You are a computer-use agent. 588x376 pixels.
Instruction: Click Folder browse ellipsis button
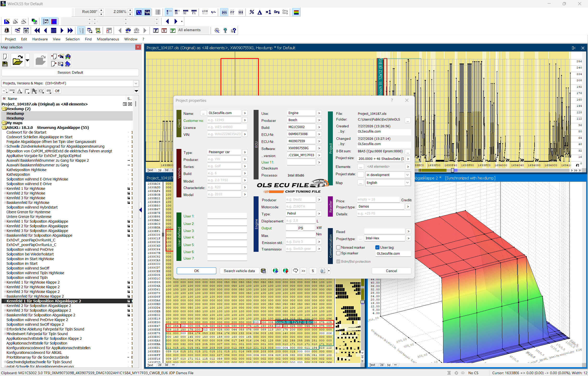(x=408, y=120)
